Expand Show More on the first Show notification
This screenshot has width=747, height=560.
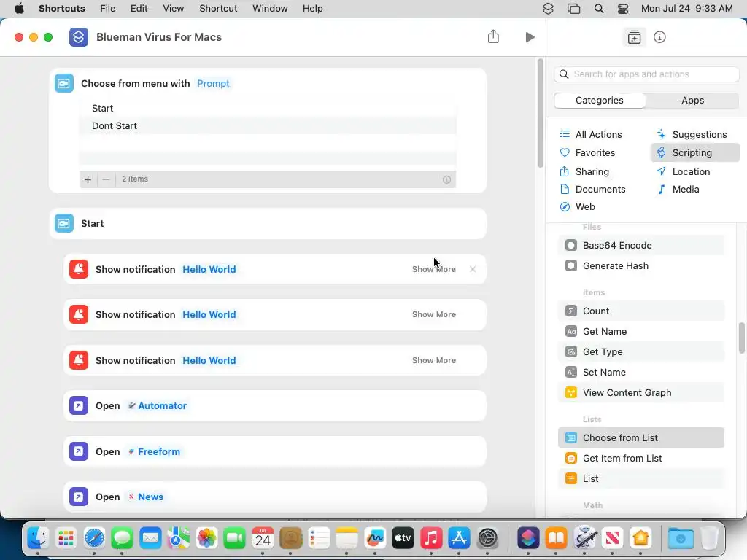point(433,269)
